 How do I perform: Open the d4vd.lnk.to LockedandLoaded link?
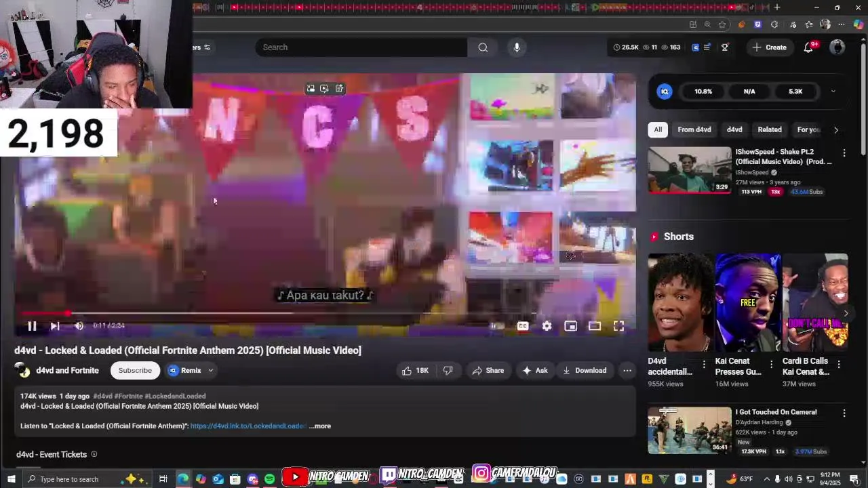pos(248,426)
